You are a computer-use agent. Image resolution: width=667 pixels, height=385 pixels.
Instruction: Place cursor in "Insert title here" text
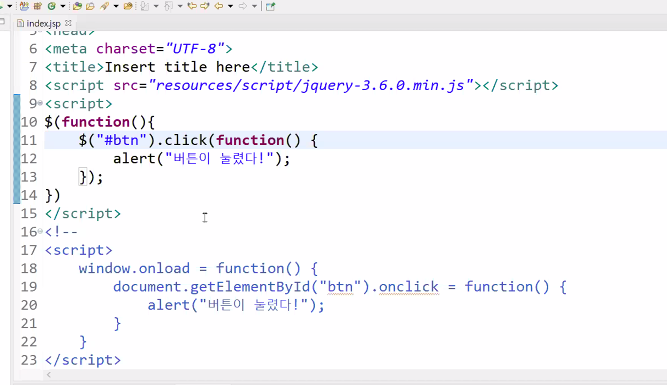(x=177, y=67)
